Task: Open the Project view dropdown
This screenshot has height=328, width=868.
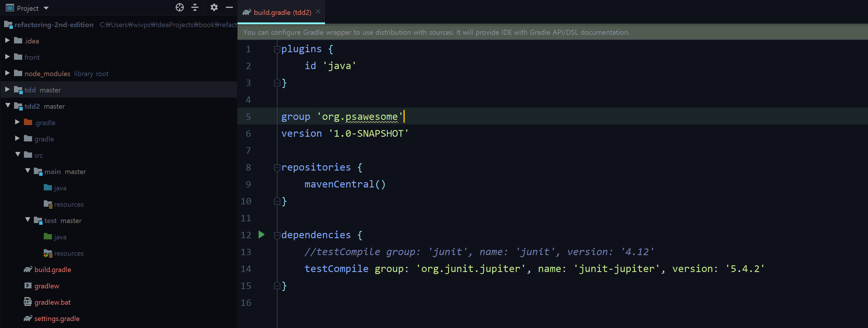Action: click(46, 8)
